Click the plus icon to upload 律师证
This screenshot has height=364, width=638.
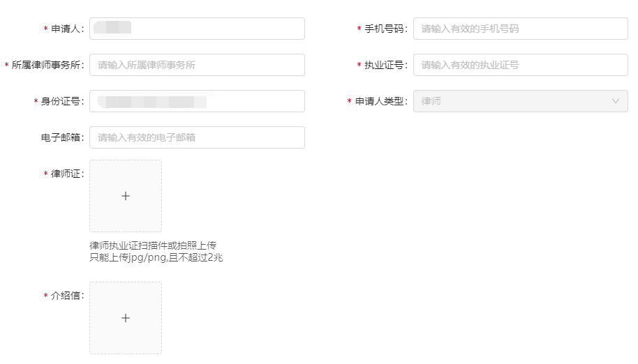126,196
